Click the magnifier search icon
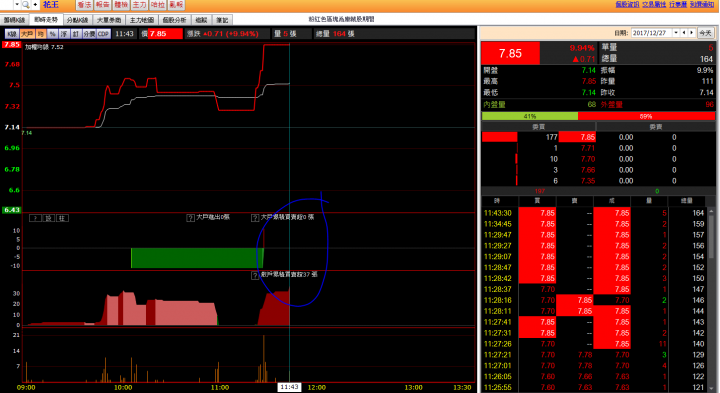720x393 pixels. point(26,5)
